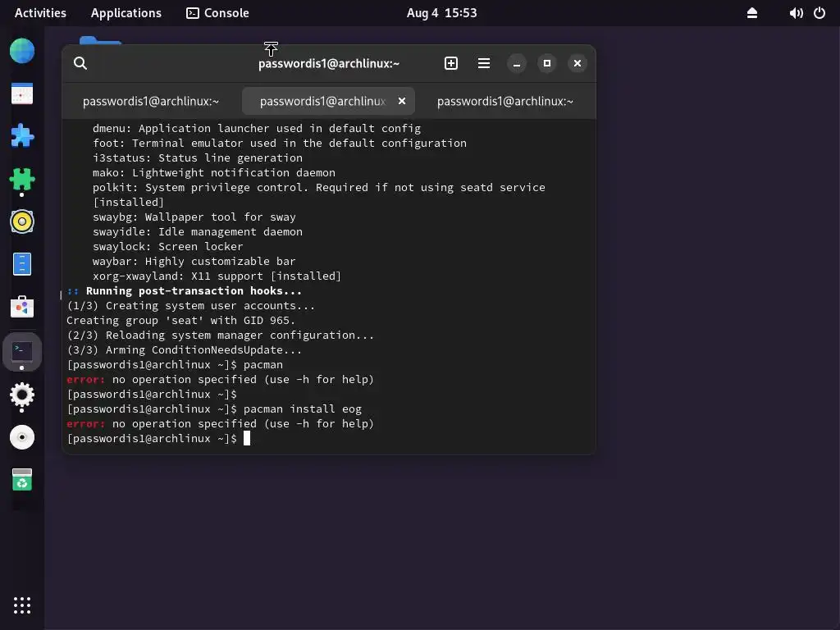The image size is (840, 630).
Task: Click 'i3status: Status line generation' line
Action: pos(197,158)
